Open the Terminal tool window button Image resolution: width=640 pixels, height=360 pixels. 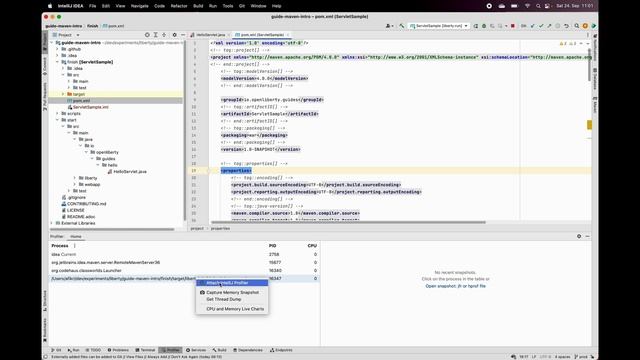coord(145,350)
